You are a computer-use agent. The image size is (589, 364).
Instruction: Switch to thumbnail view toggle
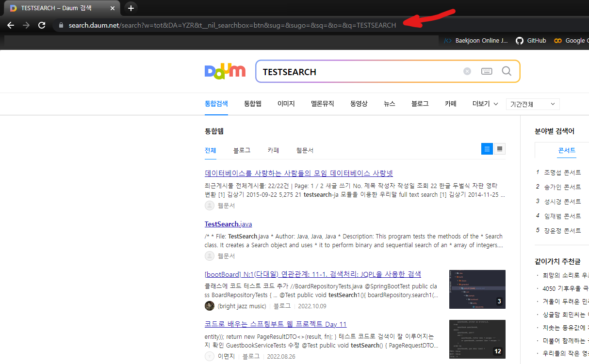pos(500,149)
